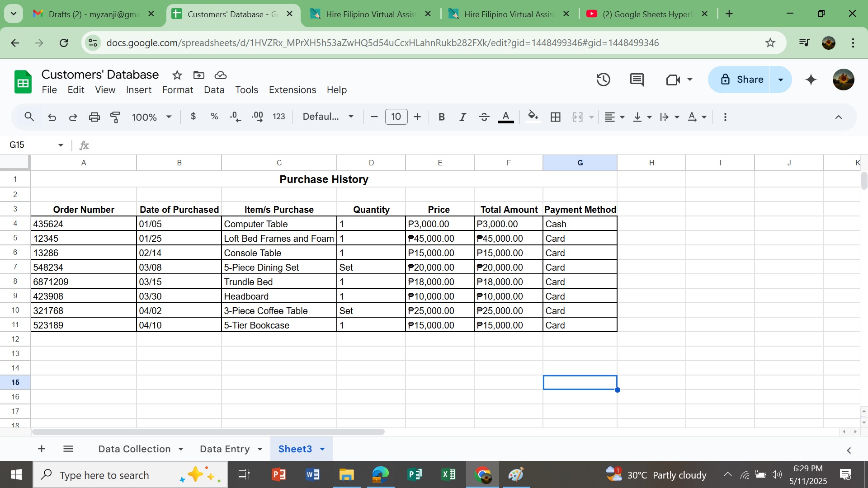Click the undo icon
The height and width of the screenshot is (488, 868).
[x=52, y=117]
